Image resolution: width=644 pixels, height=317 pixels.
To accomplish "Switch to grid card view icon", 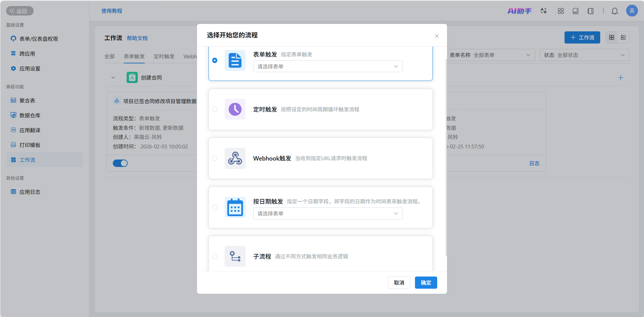I will pos(612,37).
